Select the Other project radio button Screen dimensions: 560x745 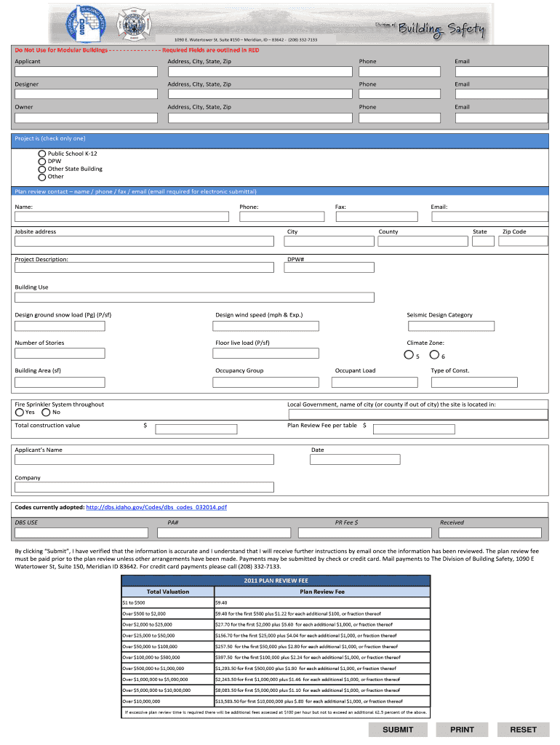[x=42, y=177]
